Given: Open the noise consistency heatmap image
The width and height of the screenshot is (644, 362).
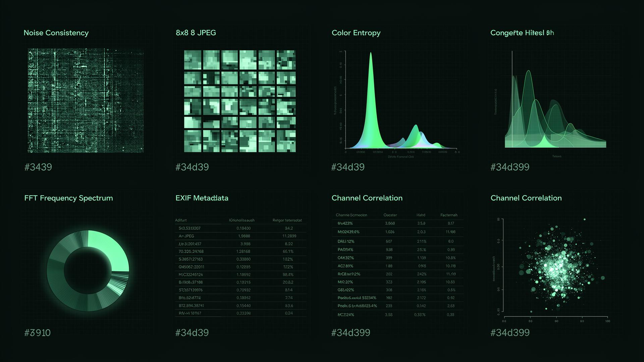Looking at the screenshot, I should tap(86, 101).
